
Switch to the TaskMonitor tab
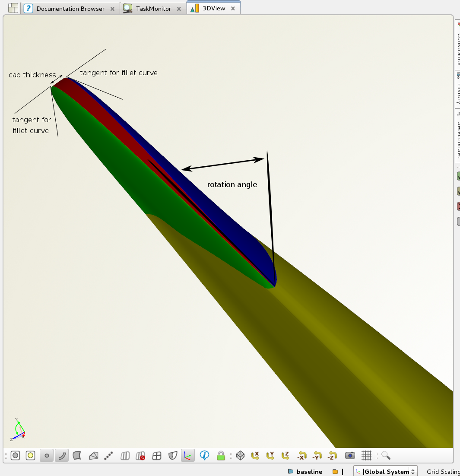click(x=154, y=9)
